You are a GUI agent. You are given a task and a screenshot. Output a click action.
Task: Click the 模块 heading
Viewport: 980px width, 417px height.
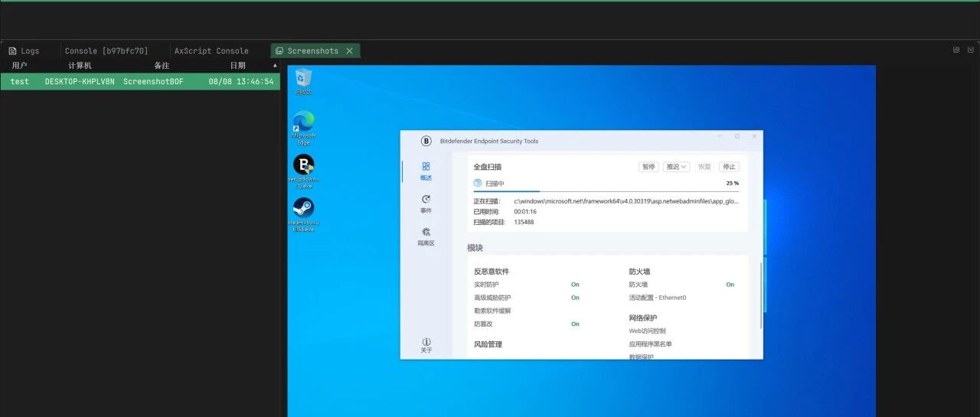tap(475, 248)
